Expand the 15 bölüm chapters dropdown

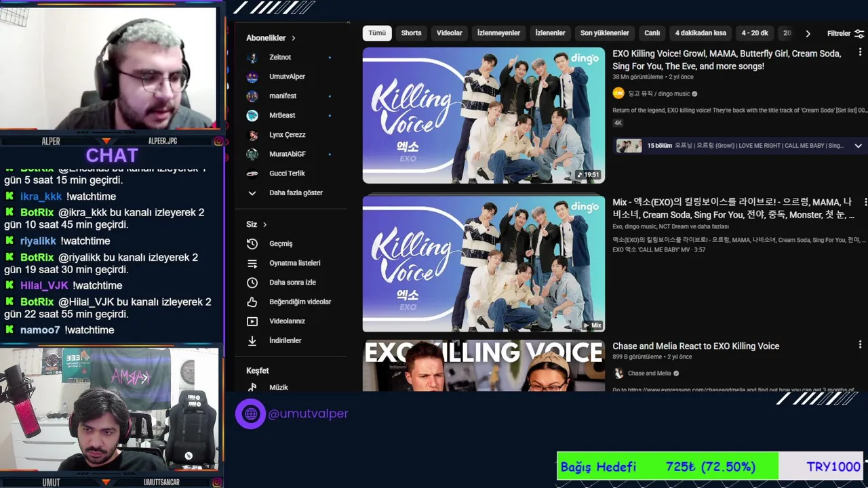(x=858, y=146)
